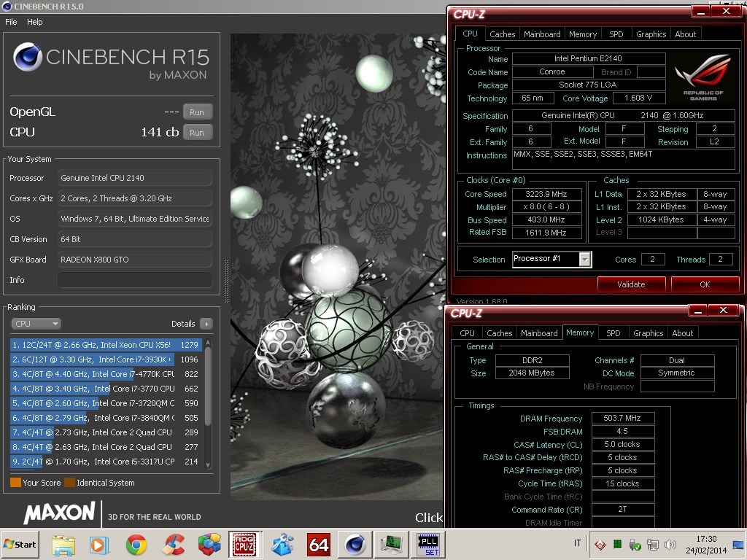Select ranking entry 3 Core i7-4770K
The height and width of the screenshot is (560, 747).
106,374
